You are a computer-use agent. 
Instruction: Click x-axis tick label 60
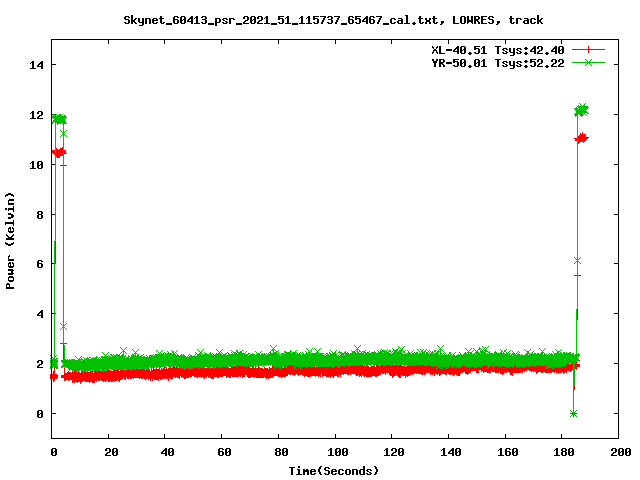click(224, 452)
